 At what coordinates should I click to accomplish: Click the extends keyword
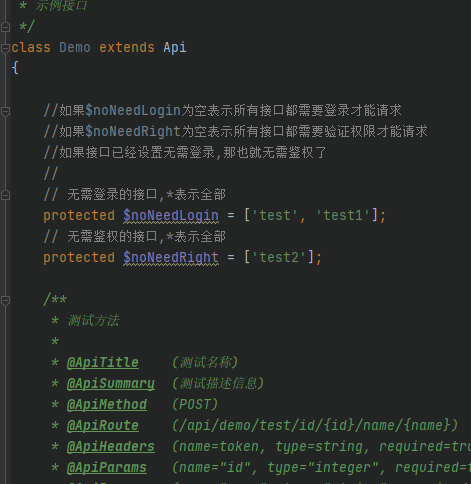[x=127, y=48]
